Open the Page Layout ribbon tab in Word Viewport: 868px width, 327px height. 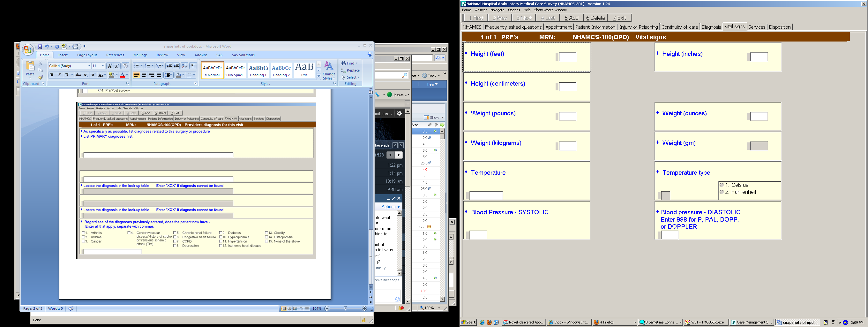coord(87,55)
